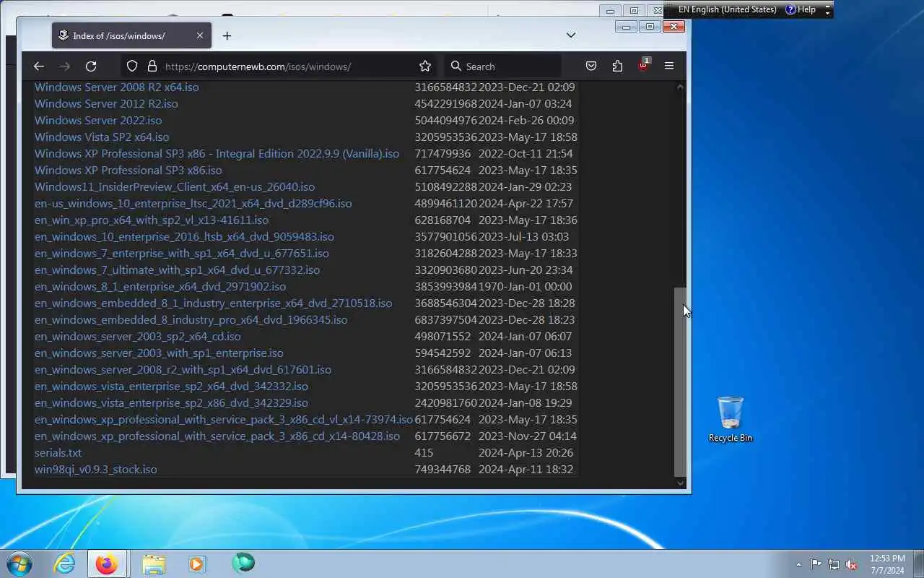Image resolution: width=924 pixels, height=578 pixels.
Task: Download Windows Server 2022.iso
Action: (98, 120)
